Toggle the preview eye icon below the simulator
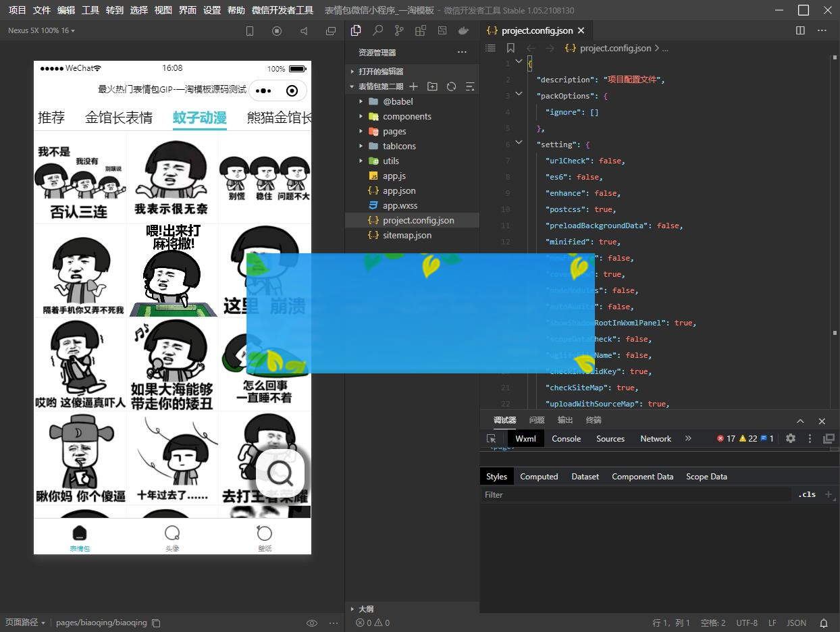This screenshot has height=632, width=840. [312, 623]
